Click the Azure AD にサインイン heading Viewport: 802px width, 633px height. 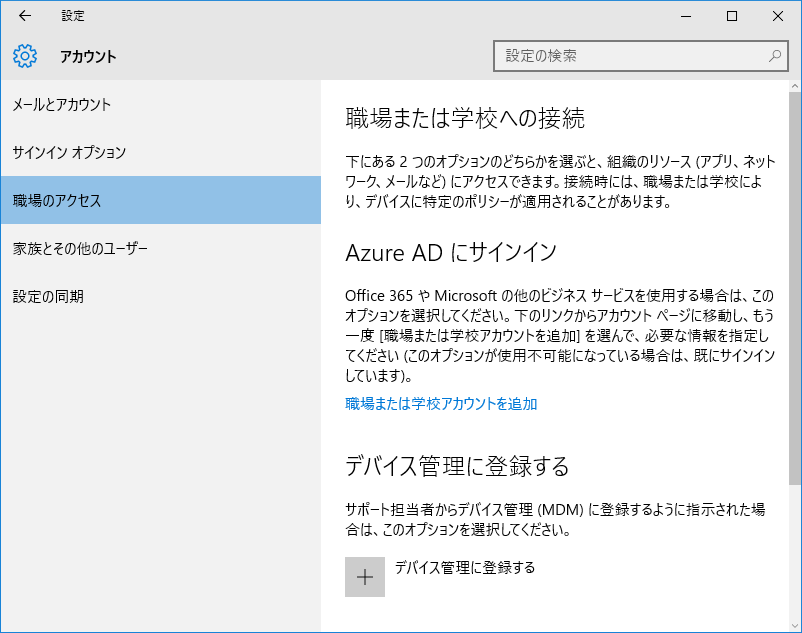coord(451,253)
